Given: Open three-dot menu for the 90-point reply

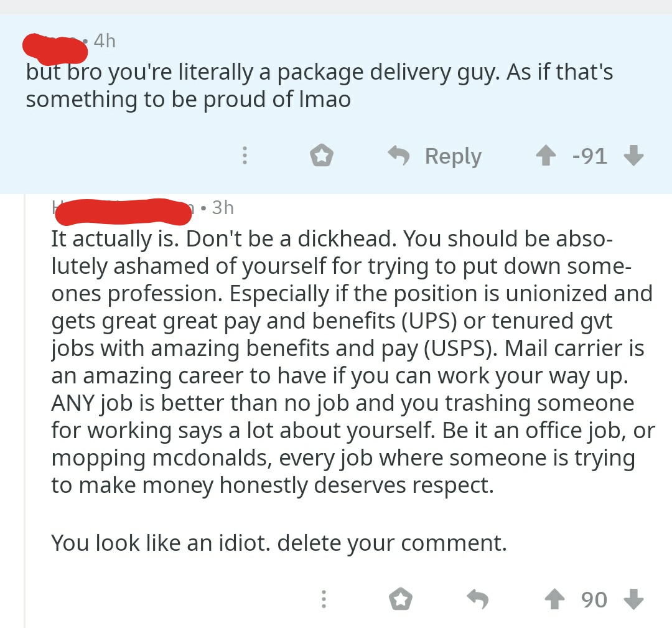Looking at the screenshot, I should [323, 599].
